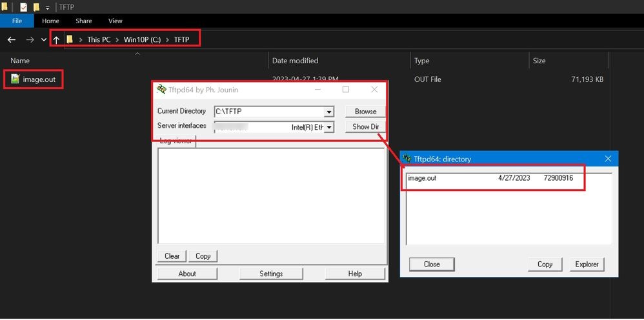The height and width of the screenshot is (320, 644).
Task: Minimize the Tftpd64 window
Action: pyautogui.click(x=318, y=90)
